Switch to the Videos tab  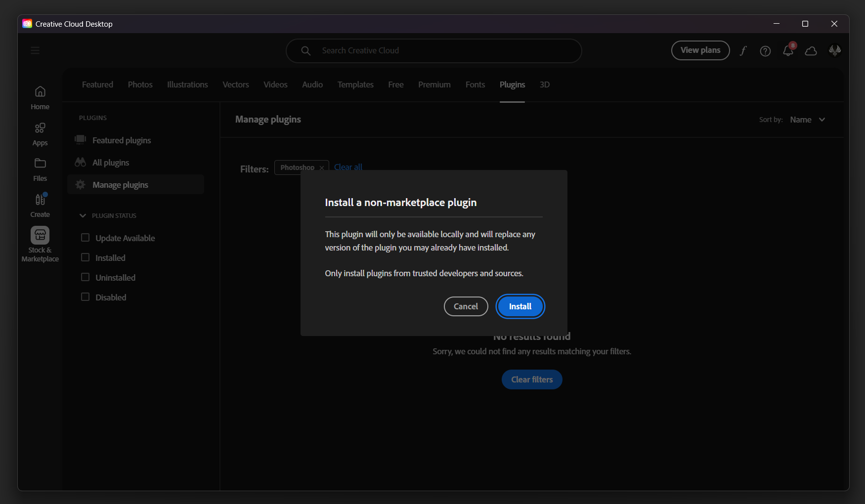point(275,84)
